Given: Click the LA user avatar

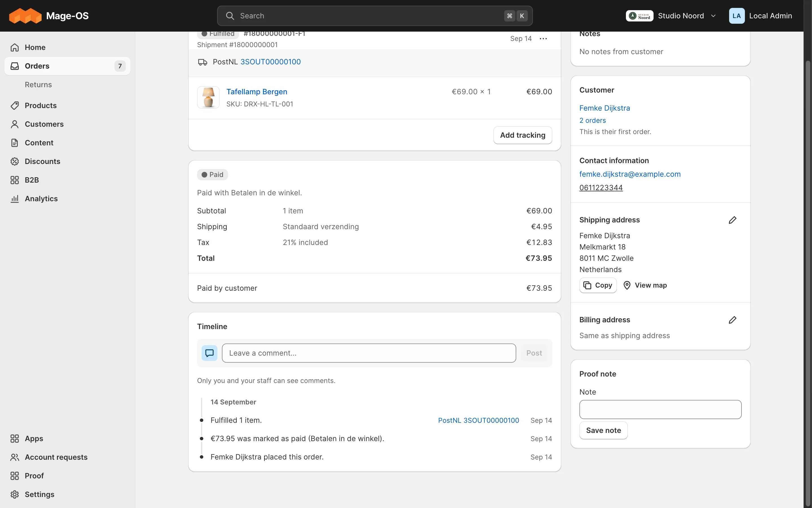Looking at the screenshot, I should [x=736, y=16].
